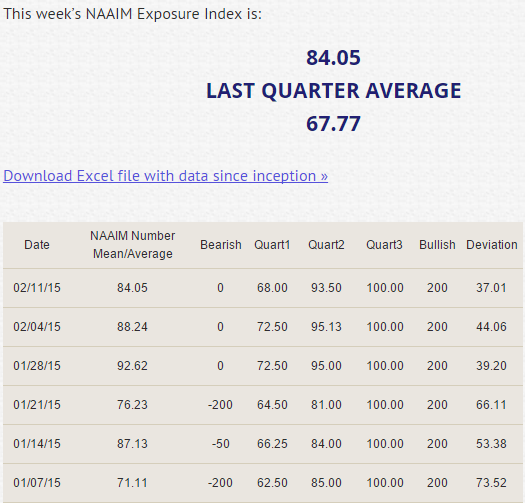Click the 92.62 mean value
Viewport: 525px width, 503px height.
[132, 366]
